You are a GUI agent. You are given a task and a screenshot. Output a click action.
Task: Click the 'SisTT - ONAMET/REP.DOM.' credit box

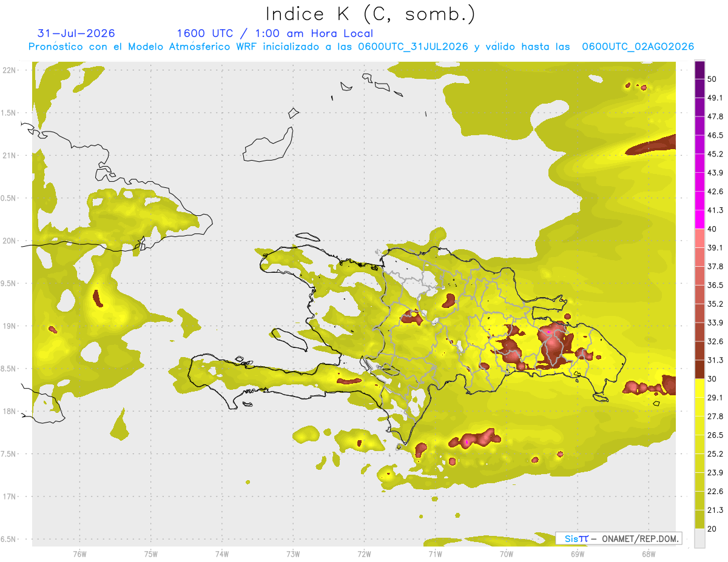[x=619, y=538]
